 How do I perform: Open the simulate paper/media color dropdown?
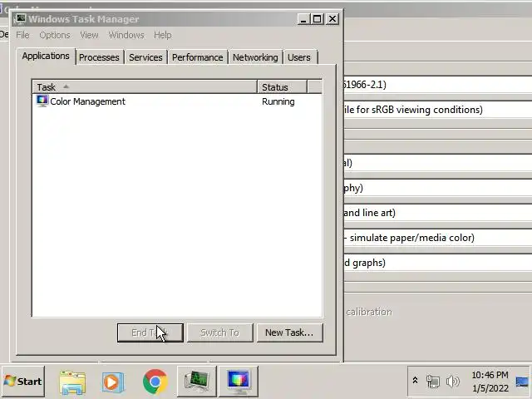(438, 238)
